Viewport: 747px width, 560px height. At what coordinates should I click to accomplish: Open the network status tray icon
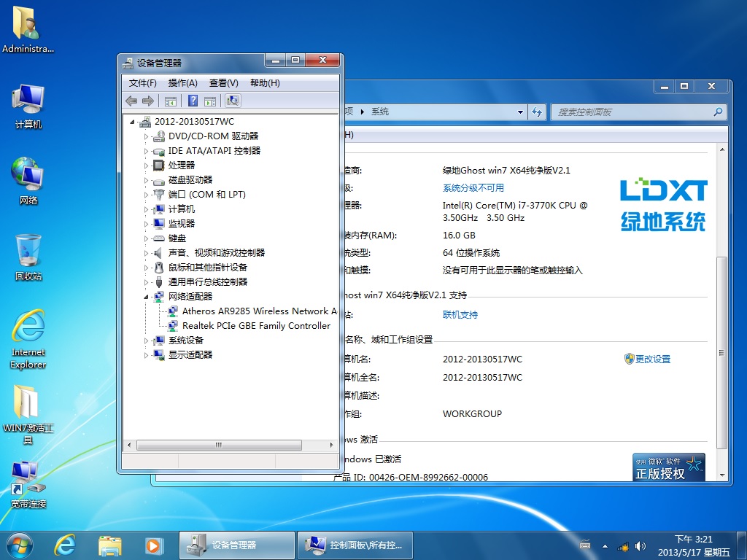(623, 546)
